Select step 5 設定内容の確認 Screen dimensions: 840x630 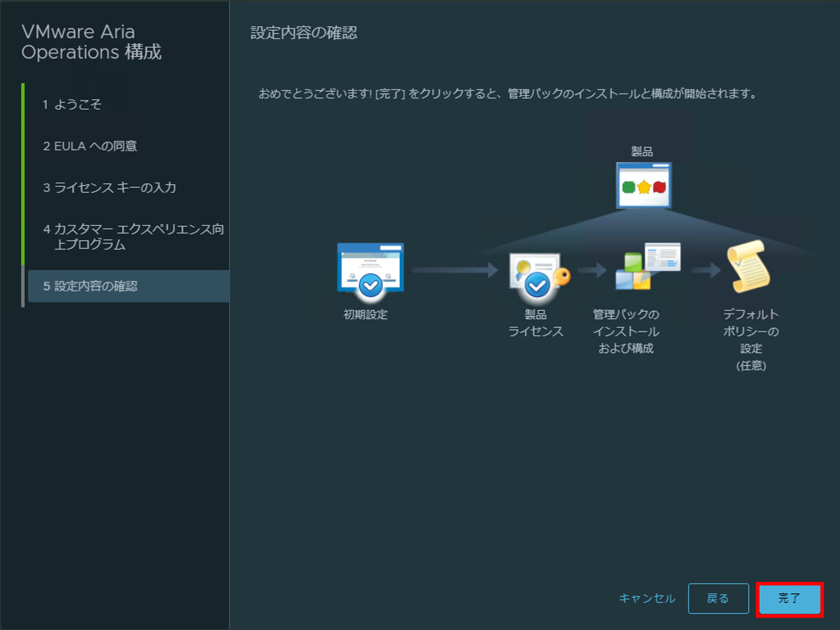[x=128, y=286]
